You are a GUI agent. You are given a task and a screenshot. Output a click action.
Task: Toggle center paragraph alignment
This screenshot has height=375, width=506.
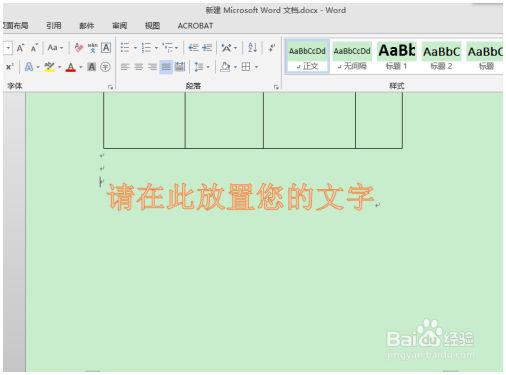point(139,67)
